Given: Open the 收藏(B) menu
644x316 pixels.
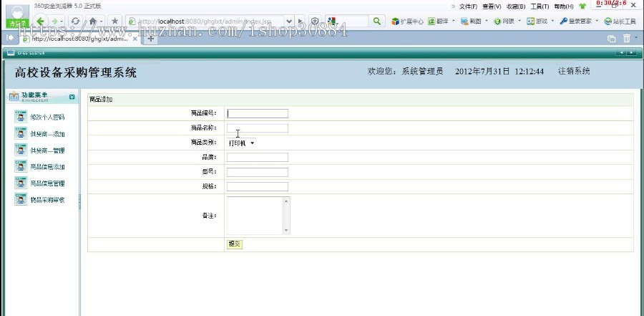Looking at the screenshot, I should point(515,6).
